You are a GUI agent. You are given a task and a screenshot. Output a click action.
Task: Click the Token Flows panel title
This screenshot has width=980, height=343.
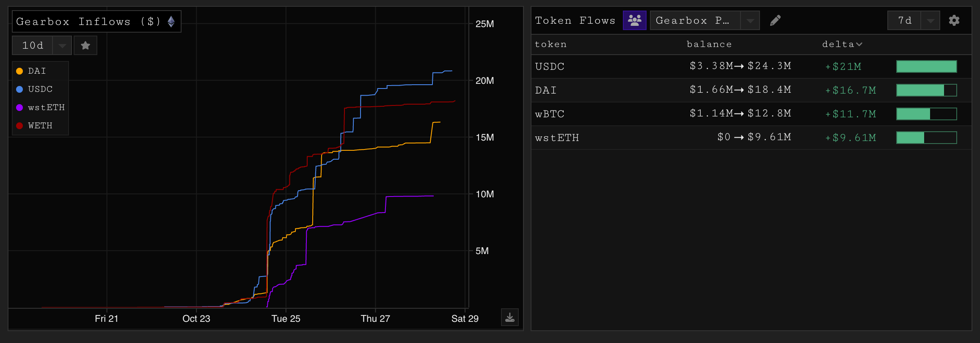click(575, 20)
